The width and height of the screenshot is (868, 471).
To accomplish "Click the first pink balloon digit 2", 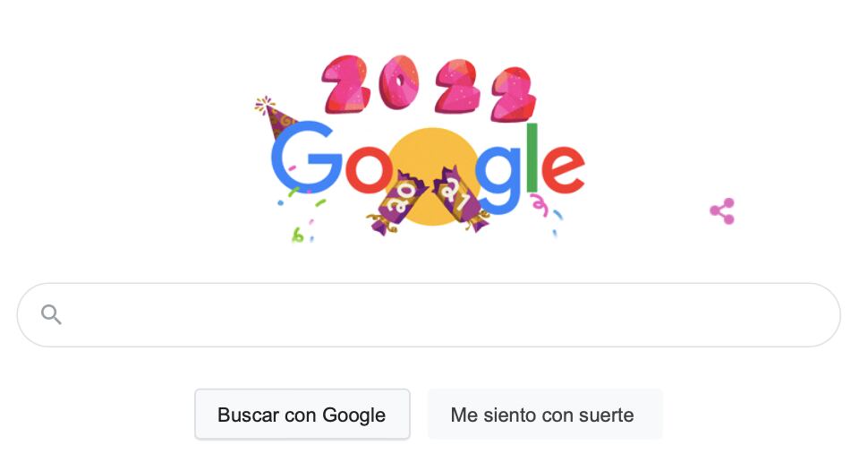I will [x=346, y=84].
